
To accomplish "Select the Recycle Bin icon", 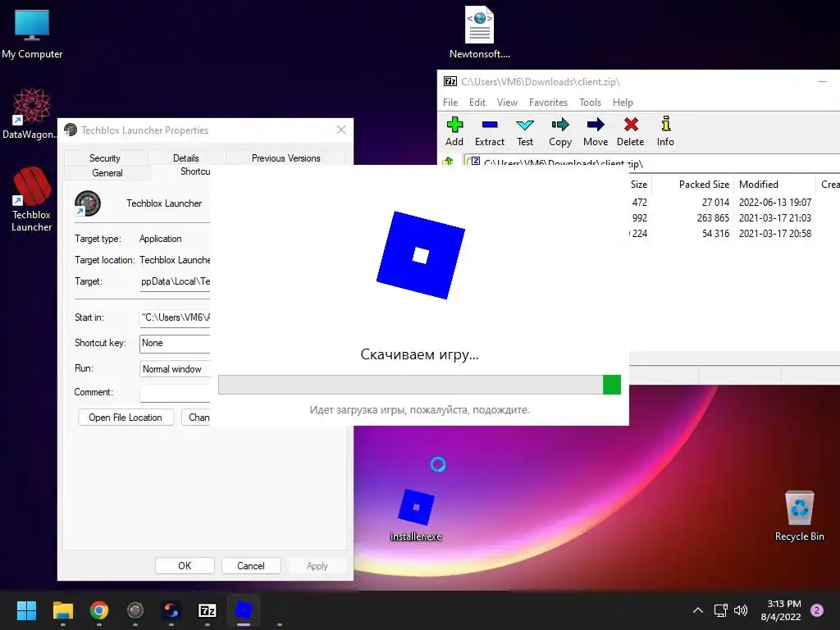I will 799,515.
